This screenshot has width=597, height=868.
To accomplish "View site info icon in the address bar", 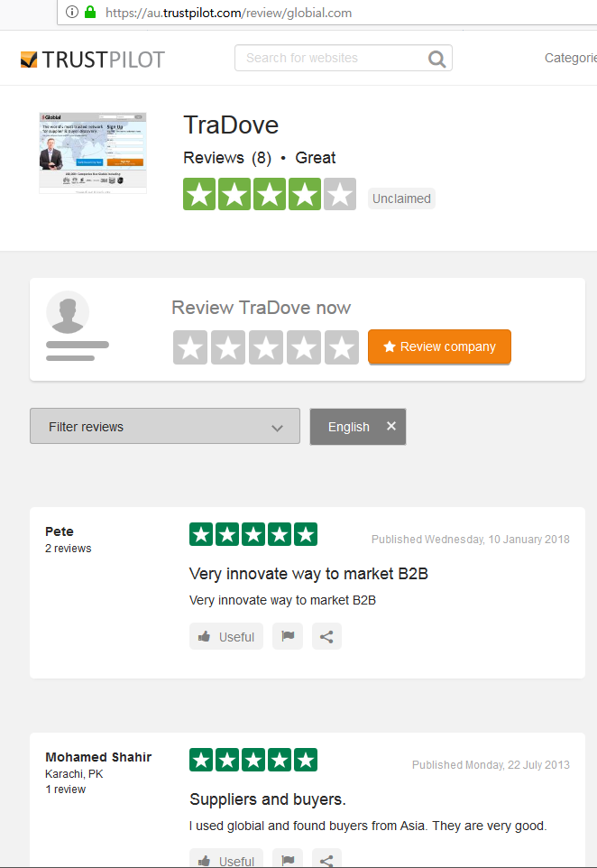I will 72,12.
